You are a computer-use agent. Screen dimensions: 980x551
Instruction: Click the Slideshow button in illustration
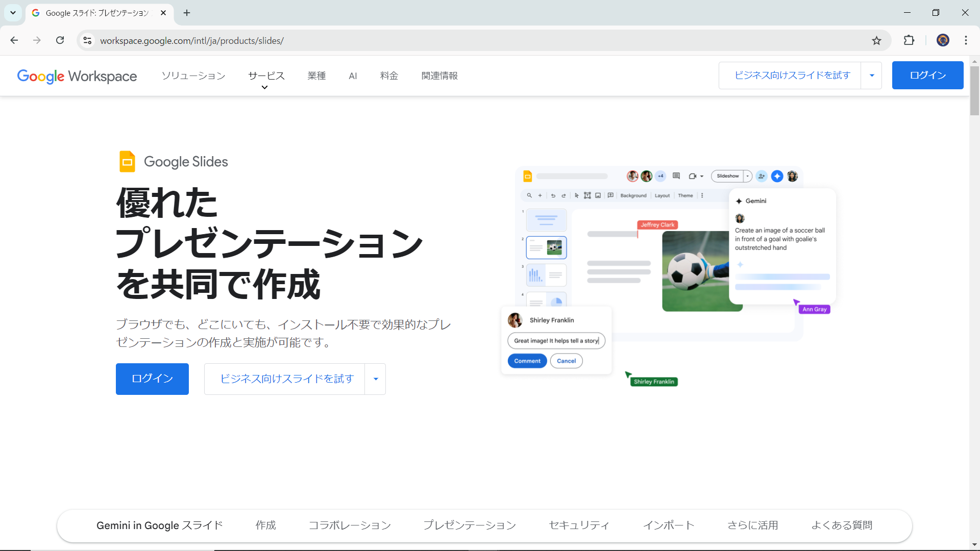tap(727, 176)
